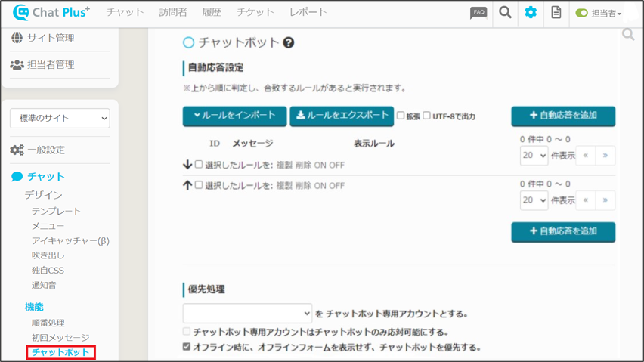Click the up arrow icon beside rule selection

[187, 185]
